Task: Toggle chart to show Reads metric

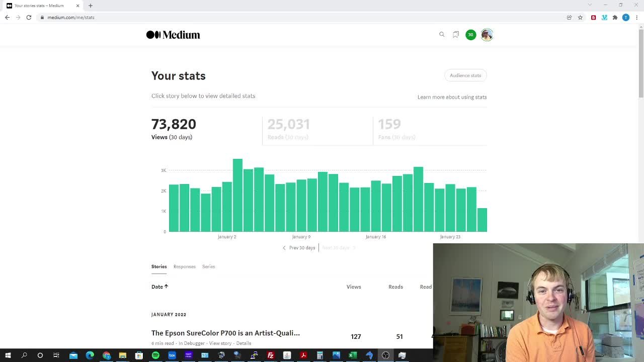Action: [288, 129]
